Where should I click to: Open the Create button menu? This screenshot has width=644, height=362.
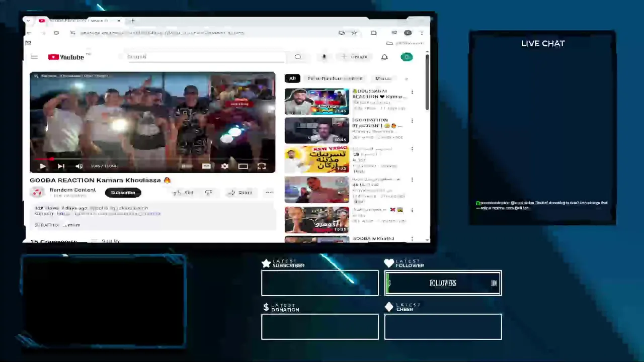pos(355,57)
